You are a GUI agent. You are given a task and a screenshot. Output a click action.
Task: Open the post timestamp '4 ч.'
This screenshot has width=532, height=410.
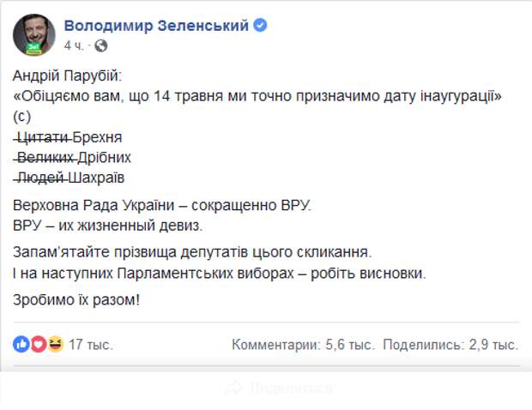pos(74,45)
